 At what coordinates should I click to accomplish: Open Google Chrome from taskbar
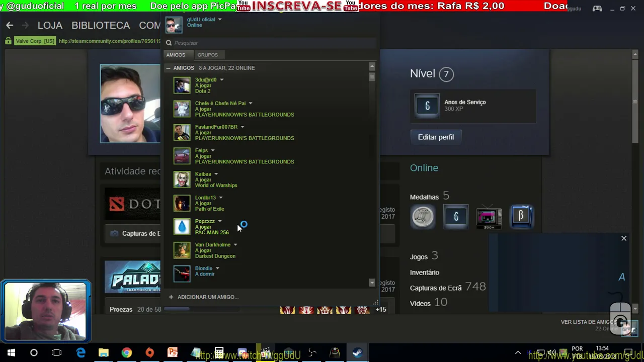click(126, 352)
